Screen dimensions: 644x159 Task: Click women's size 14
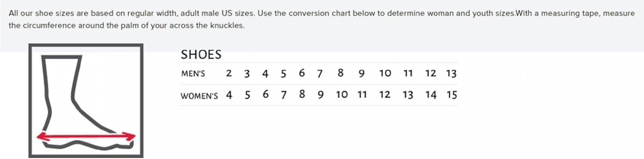(431, 95)
